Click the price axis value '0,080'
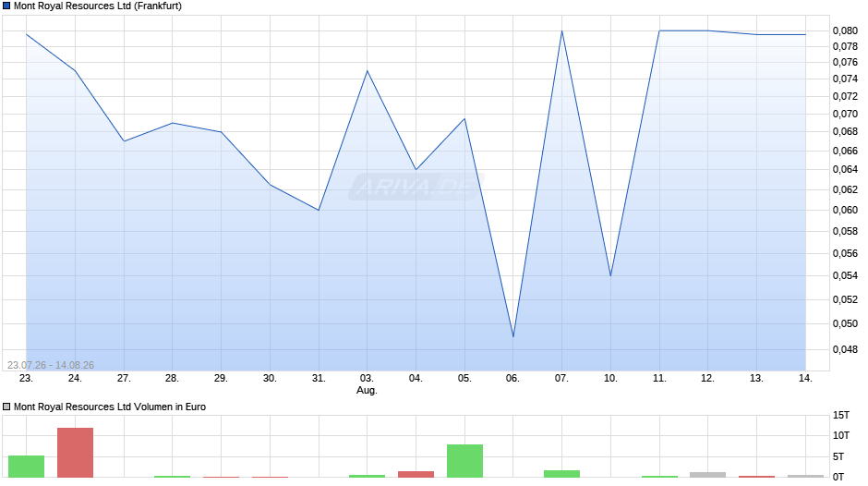The height and width of the screenshot is (486, 868). point(845,31)
